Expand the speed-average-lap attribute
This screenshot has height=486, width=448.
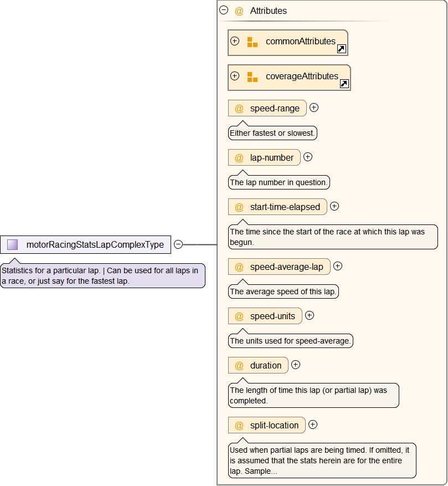click(338, 266)
